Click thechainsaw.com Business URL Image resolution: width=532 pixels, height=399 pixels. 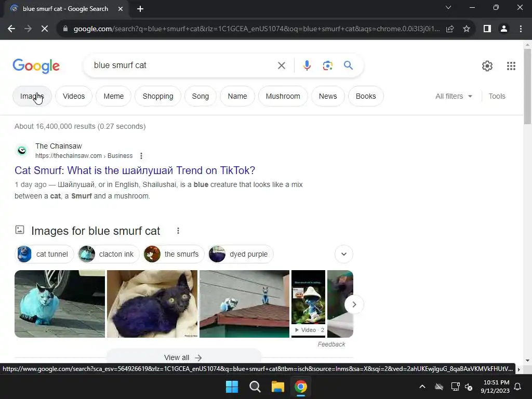(x=84, y=156)
